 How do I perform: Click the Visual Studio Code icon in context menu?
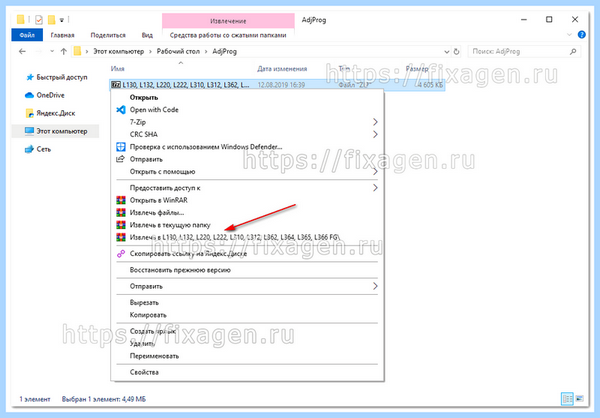[x=121, y=110]
